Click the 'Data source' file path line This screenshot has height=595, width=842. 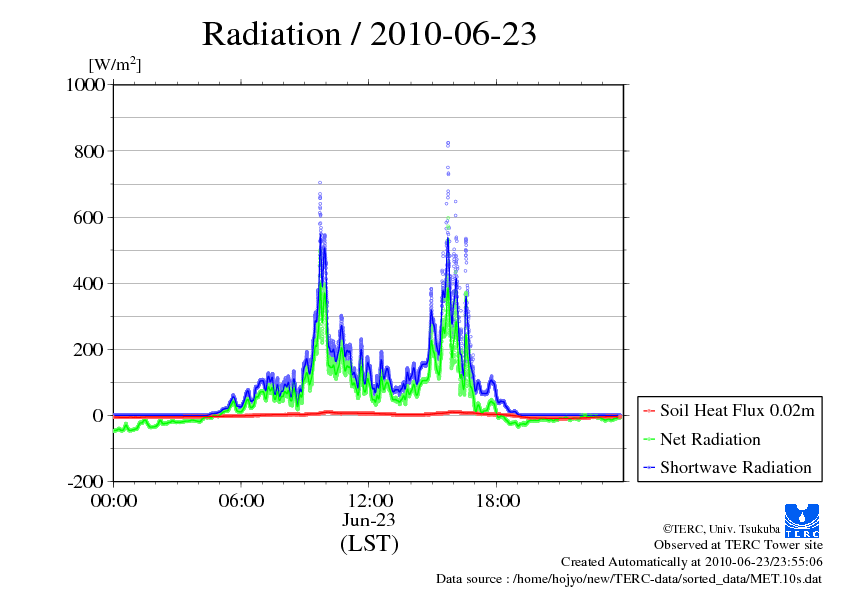629,579
